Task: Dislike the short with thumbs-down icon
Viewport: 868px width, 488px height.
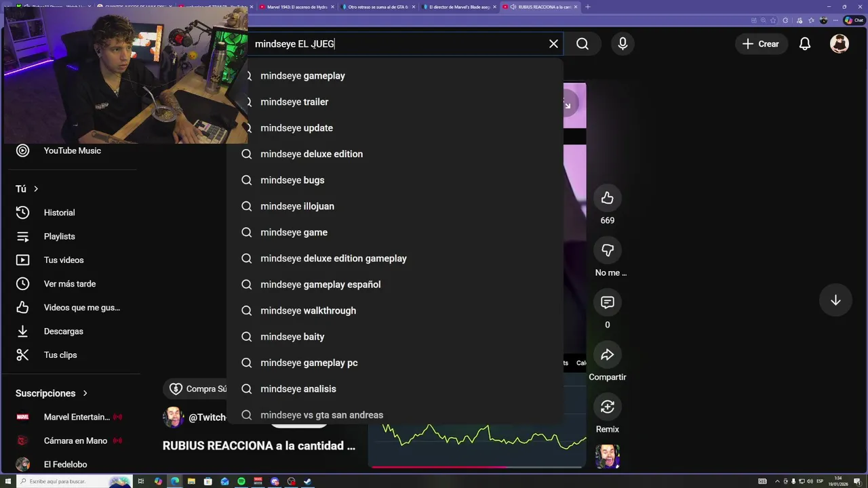Action: [607, 250]
